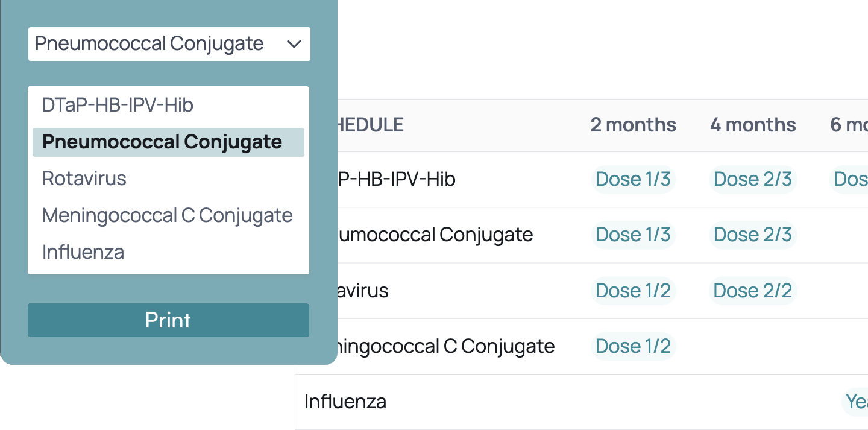Click DTaP-HB-IPV-Hib Dose 1/3 badge

click(633, 179)
